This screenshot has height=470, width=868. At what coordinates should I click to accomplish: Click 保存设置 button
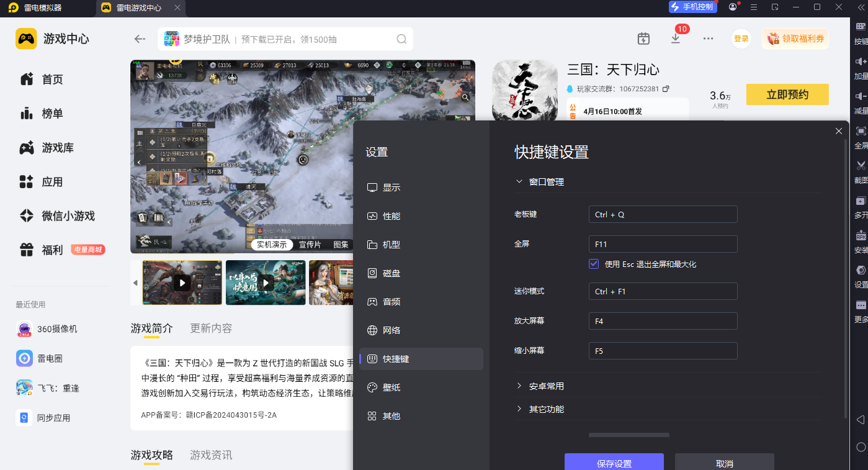point(614,462)
